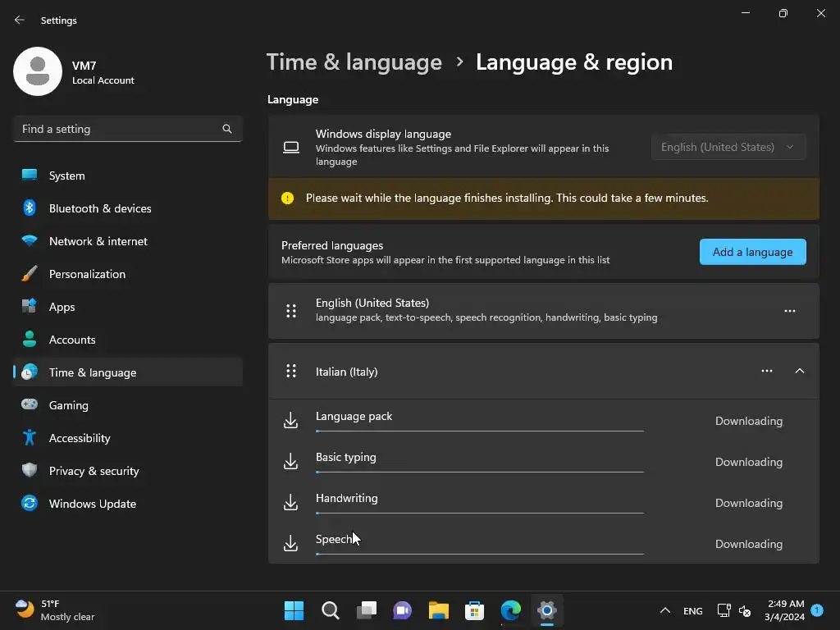Click the muted volume icon in tray
This screenshot has height=630, width=840.
(745, 610)
